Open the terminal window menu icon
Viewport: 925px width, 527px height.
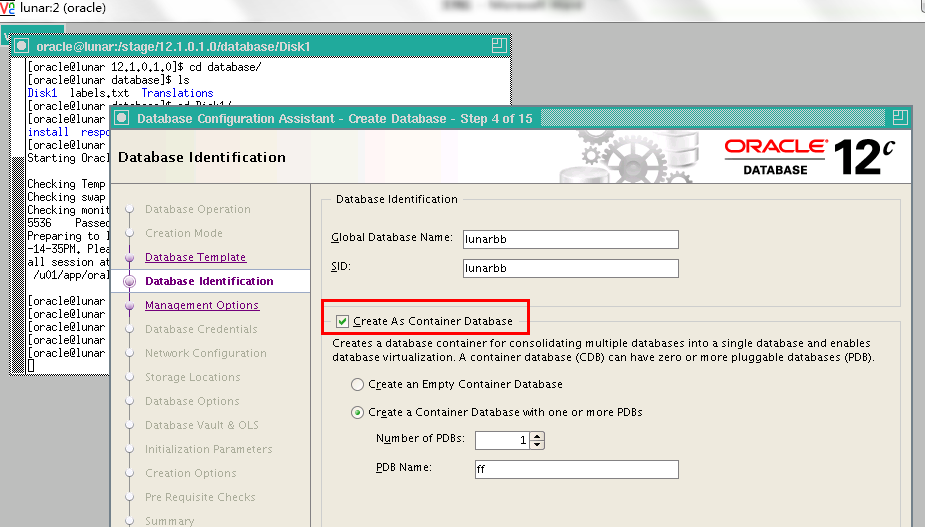click(x=22, y=46)
